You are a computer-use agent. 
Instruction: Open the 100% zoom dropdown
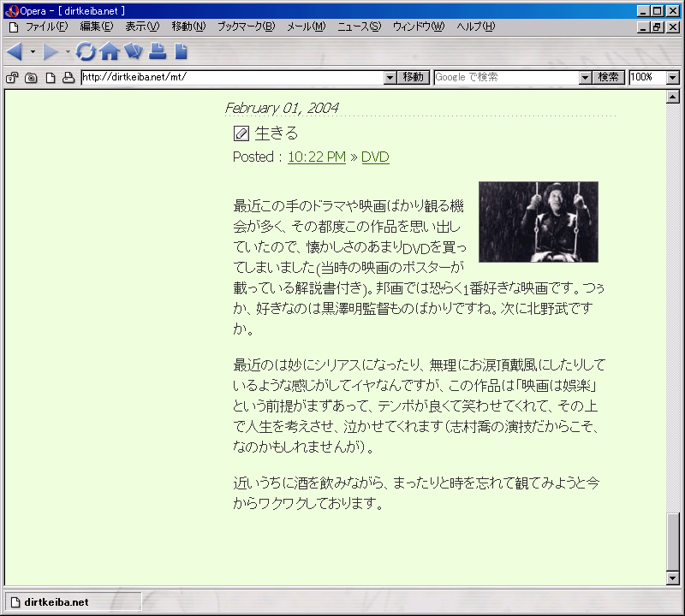click(673, 78)
